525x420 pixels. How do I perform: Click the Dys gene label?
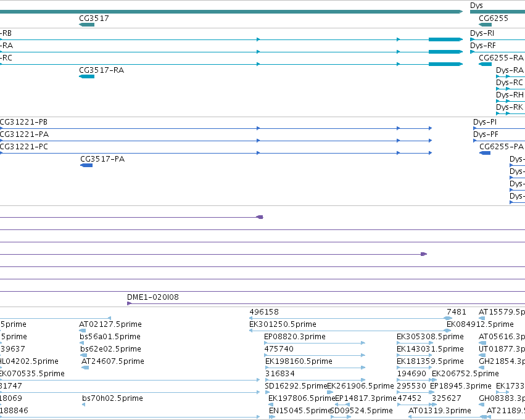tap(476, 6)
